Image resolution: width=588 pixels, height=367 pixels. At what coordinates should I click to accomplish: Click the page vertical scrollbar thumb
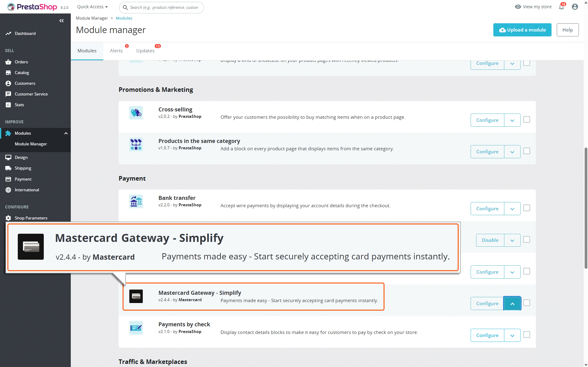pos(586,208)
